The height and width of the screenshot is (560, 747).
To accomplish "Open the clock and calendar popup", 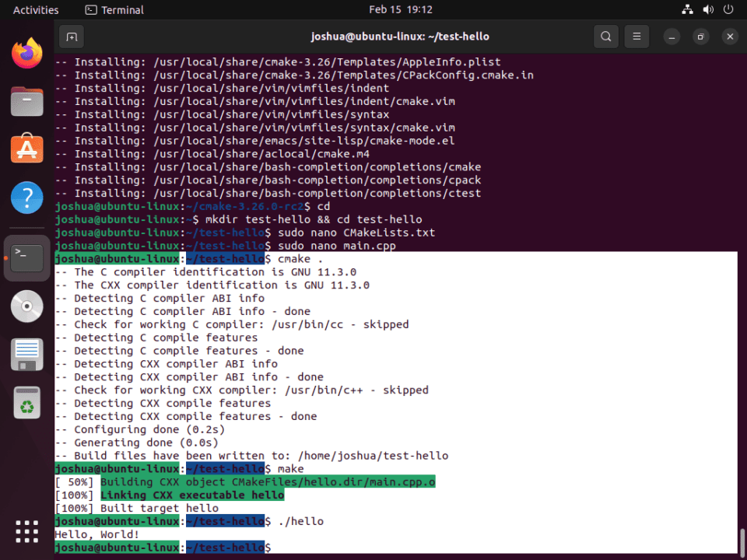I will [x=401, y=9].
